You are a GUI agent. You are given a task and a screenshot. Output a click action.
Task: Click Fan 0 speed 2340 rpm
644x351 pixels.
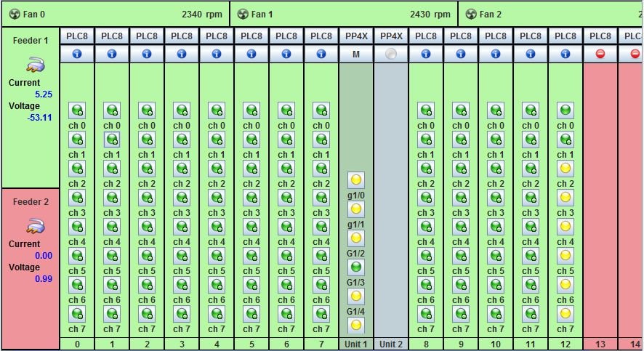tap(202, 15)
